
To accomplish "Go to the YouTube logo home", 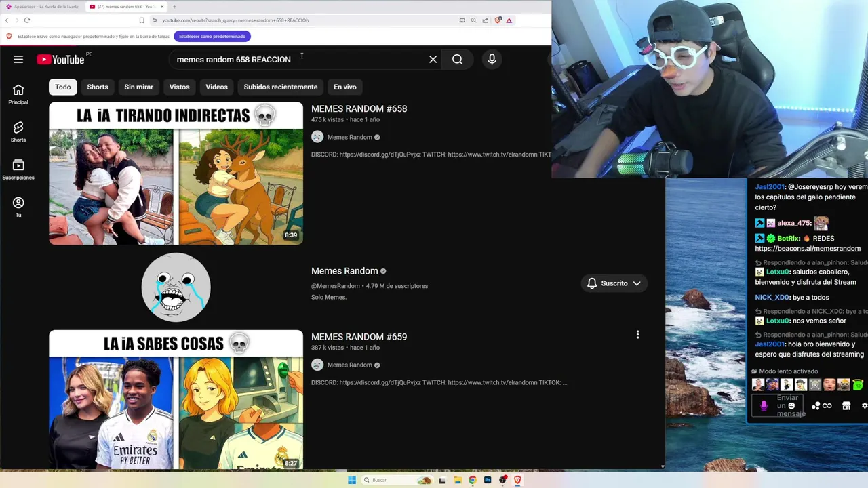I will [61, 60].
